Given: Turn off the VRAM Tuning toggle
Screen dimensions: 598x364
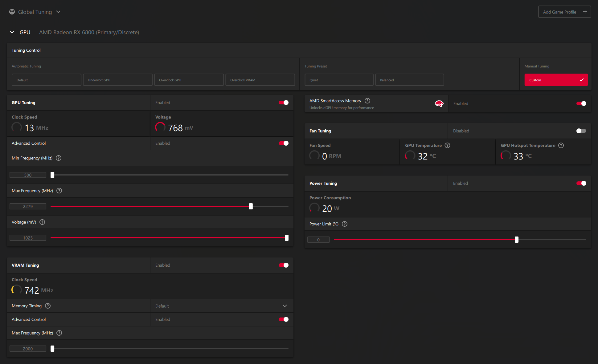Looking at the screenshot, I should 283,265.
